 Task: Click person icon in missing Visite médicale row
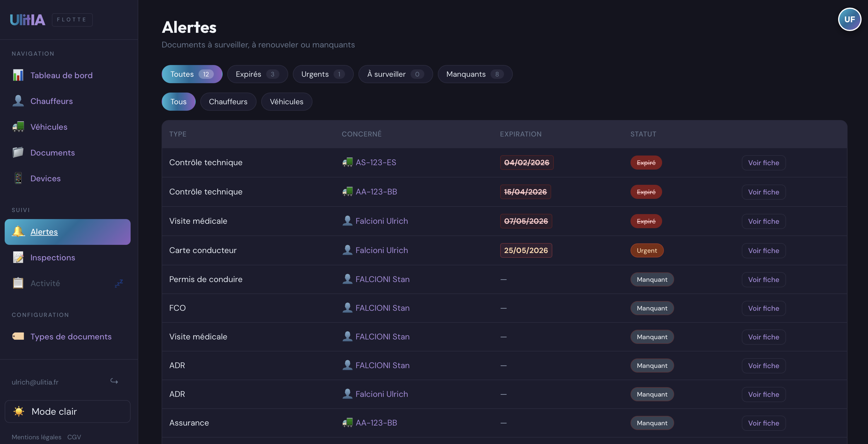[x=347, y=337]
